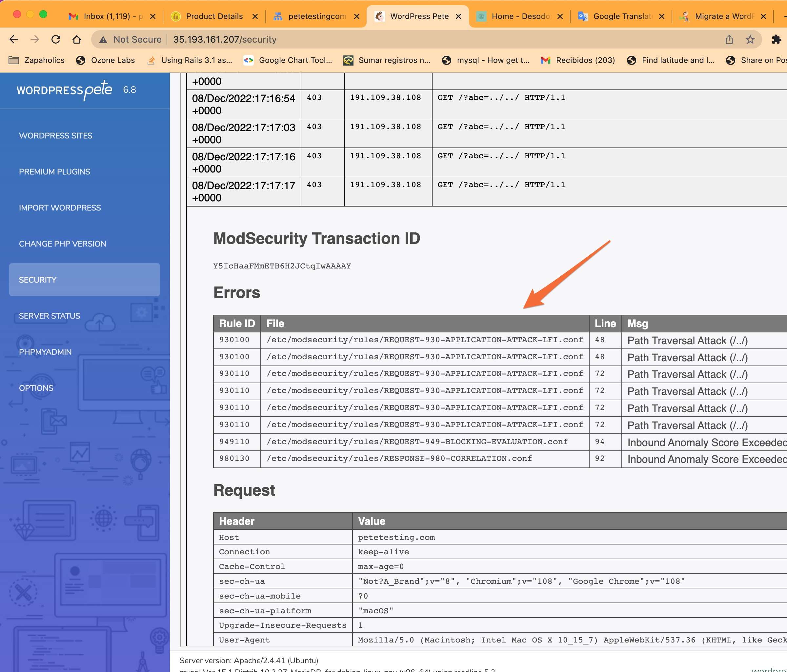Reload the current page
This screenshot has height=672, width=787.
[x=56, y=39]
